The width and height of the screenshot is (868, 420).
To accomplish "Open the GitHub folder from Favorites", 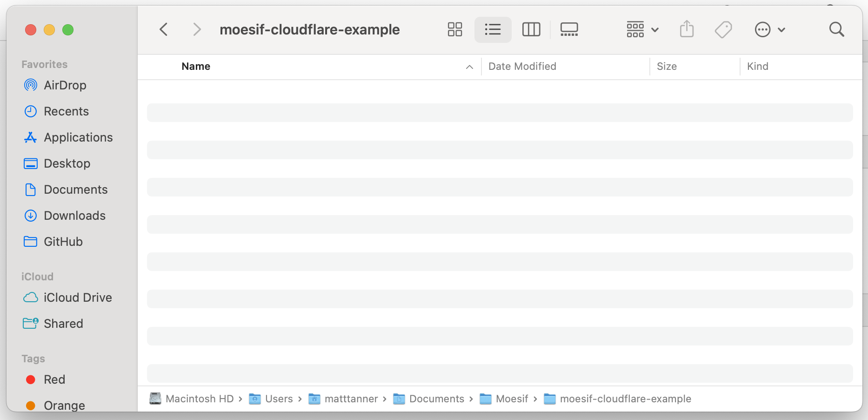I will pyautogui.click(x=63, y=242).
